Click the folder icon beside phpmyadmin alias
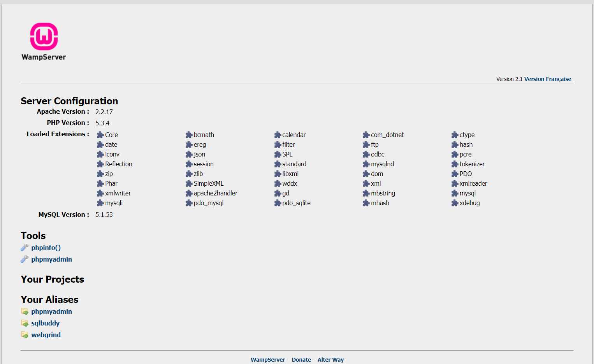Viewport: 594px width, 364px height. (25, 311)
